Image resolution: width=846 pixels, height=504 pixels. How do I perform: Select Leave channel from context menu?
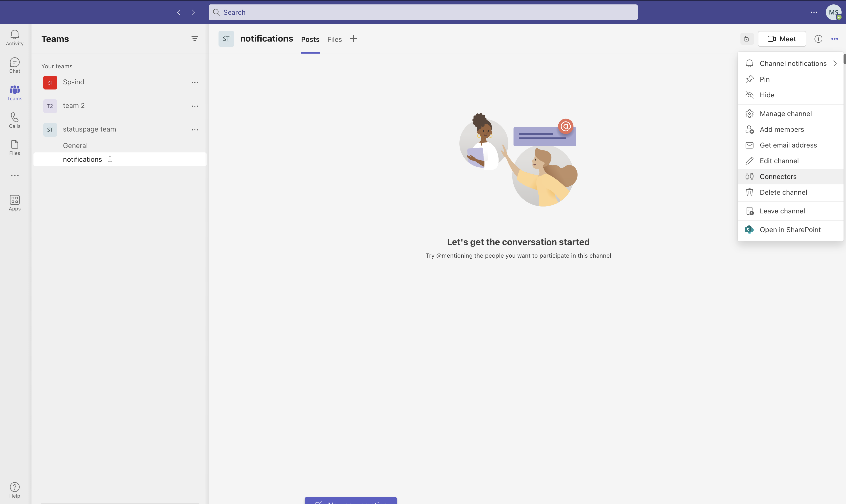(782, 211)
